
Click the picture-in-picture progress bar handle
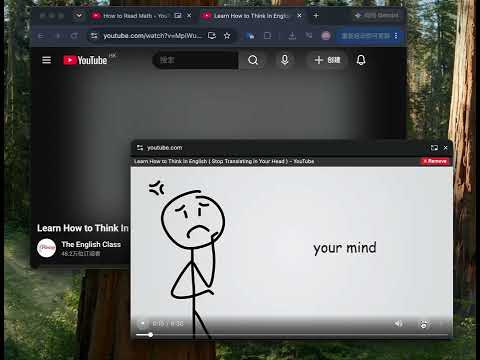[151, 334]
